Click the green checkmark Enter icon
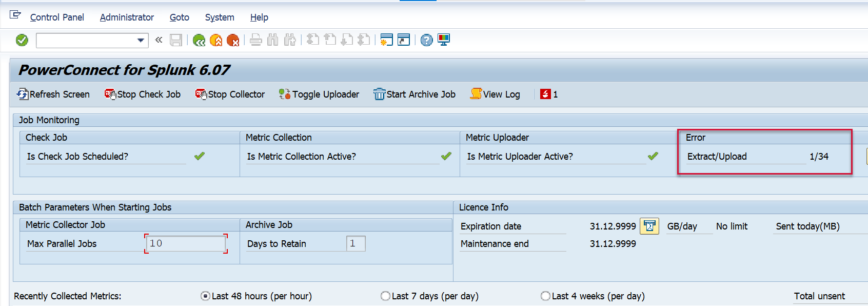Screen dimensions: 868x306 [x=22, y=40]
